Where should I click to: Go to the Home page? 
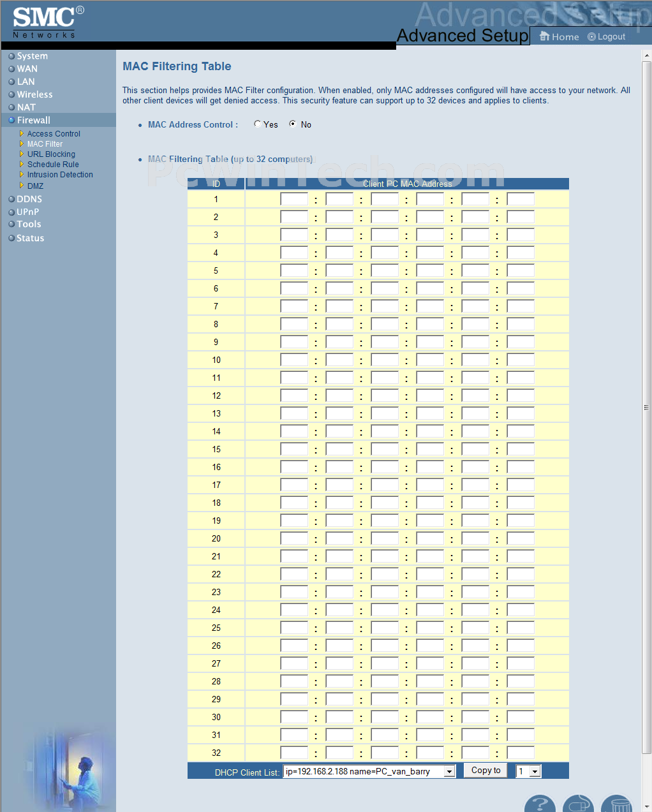pyautogui.click(x=559, y=37)
